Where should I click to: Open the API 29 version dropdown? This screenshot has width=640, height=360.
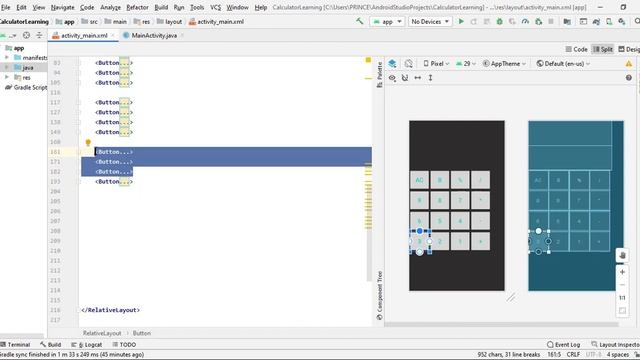coord(466,64)
